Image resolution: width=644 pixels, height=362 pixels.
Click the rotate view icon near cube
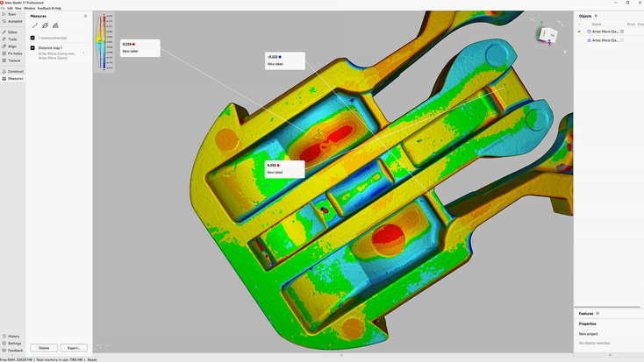pos(560,24)
